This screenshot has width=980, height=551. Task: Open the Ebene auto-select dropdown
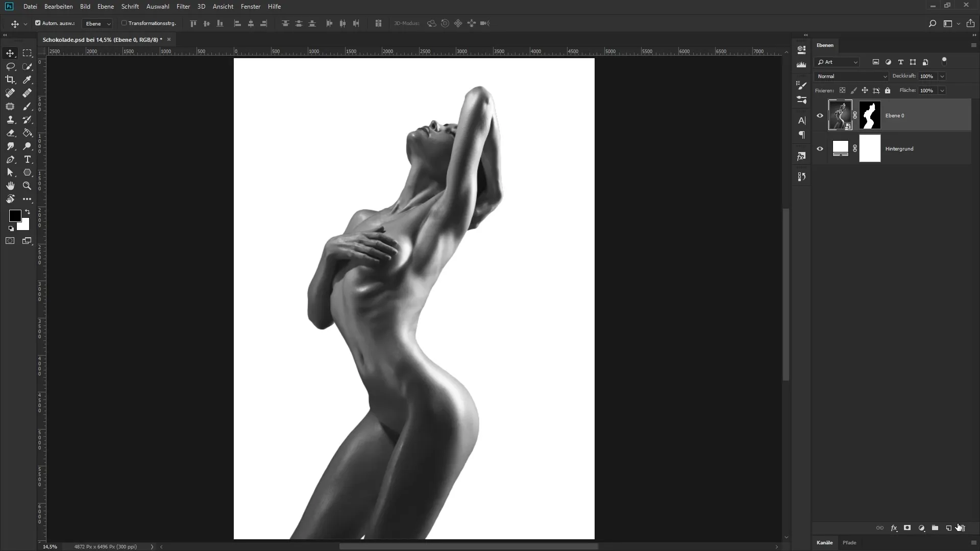pyautogui.click(x=97, y=23)
